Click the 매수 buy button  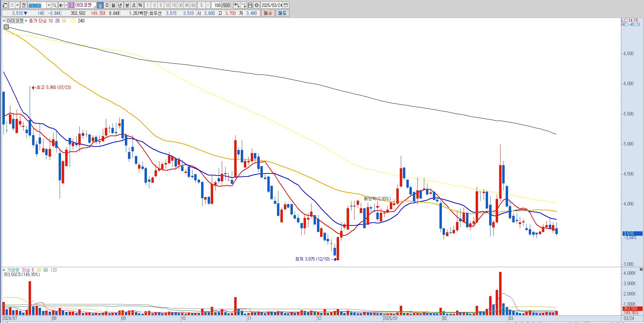tap(268, 13)
